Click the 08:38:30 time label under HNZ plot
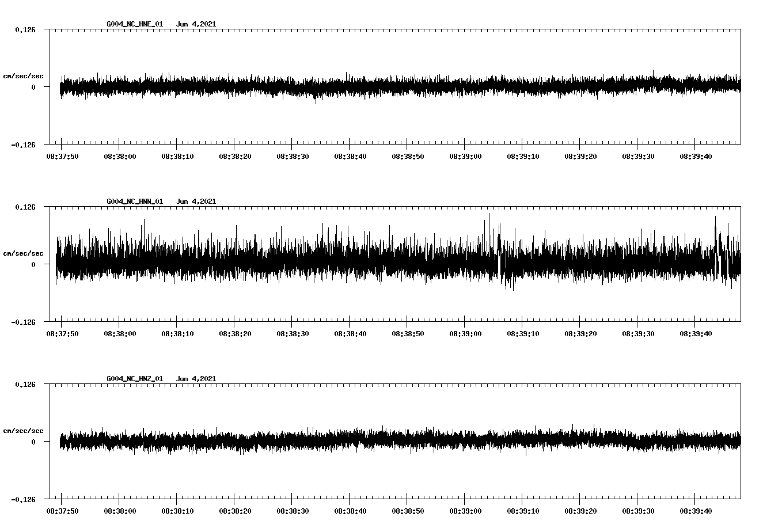Viewport: 782px width, 532px height. [x=293, y=511]
